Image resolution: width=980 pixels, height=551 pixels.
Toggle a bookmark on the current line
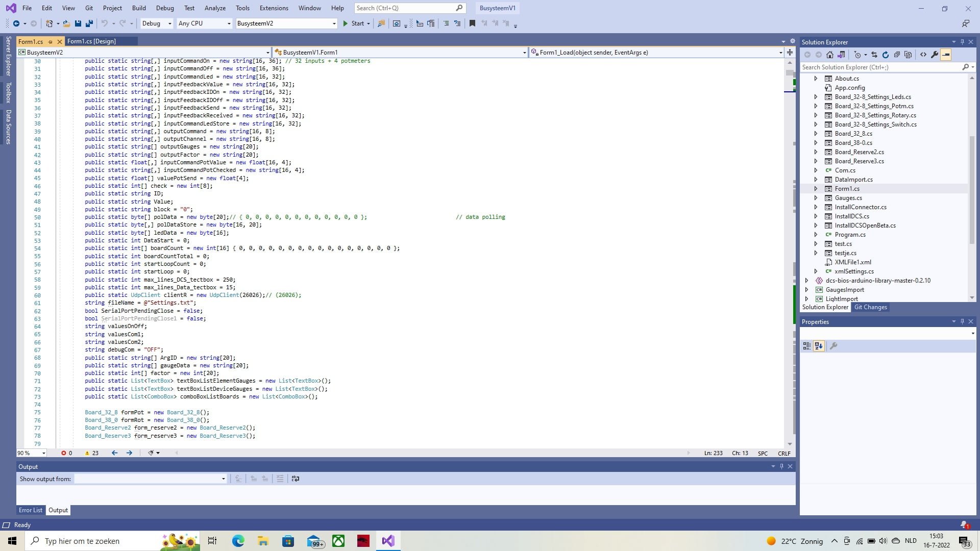click(472, 23)
